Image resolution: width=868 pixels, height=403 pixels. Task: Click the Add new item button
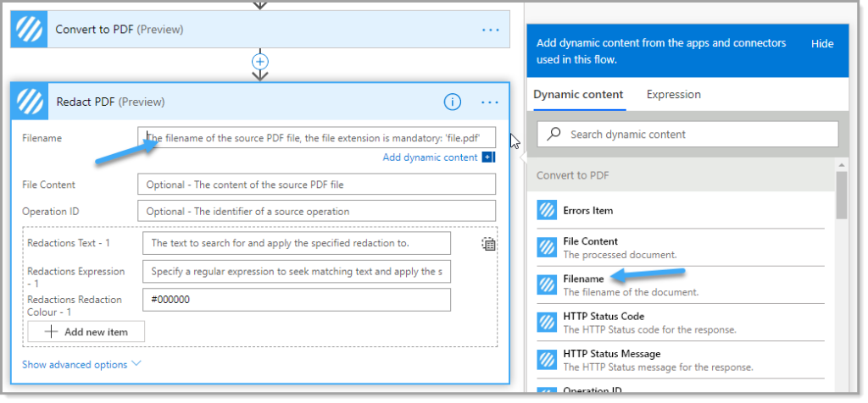tap(86, 332)
